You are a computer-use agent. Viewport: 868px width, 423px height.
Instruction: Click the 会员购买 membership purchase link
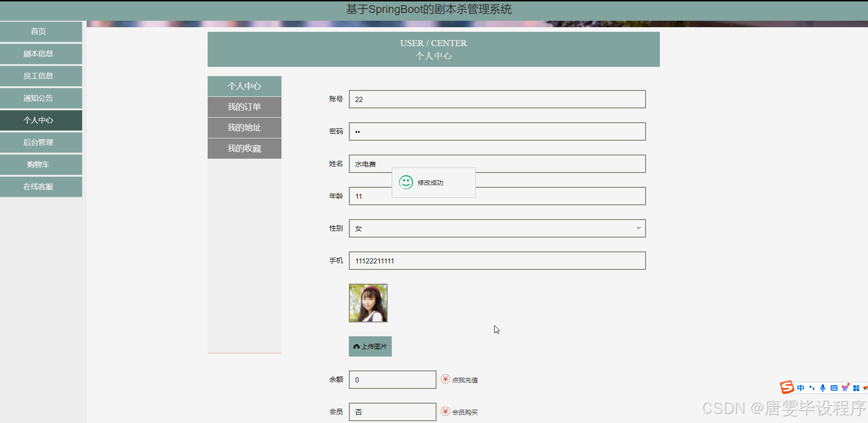(465, 412)
